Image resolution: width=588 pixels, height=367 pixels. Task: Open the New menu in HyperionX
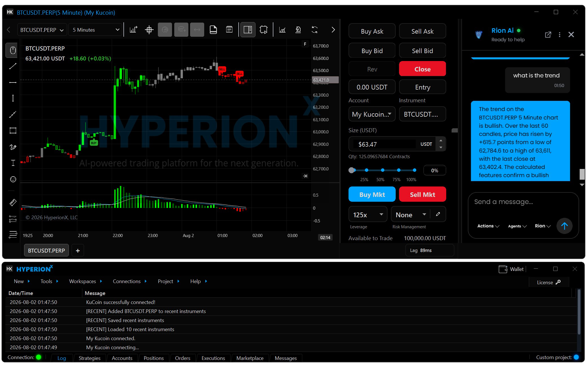click(22, 281)
